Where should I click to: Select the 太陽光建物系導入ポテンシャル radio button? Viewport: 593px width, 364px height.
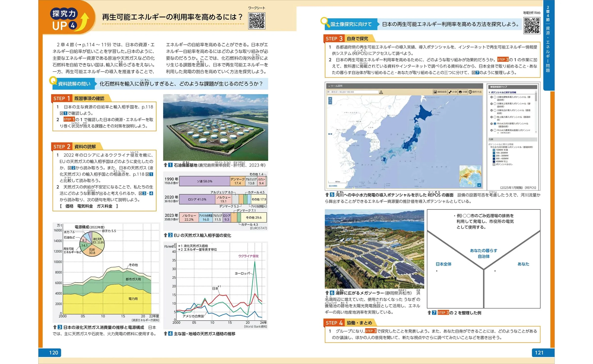coord(495,97)
